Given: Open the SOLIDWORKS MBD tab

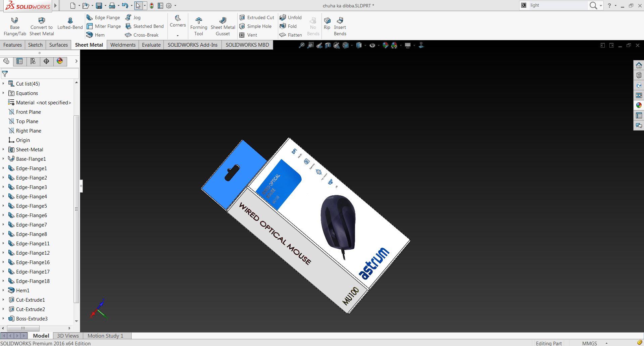Looking at the screenshot, I should pyautogui.click(x=247, y=45).
